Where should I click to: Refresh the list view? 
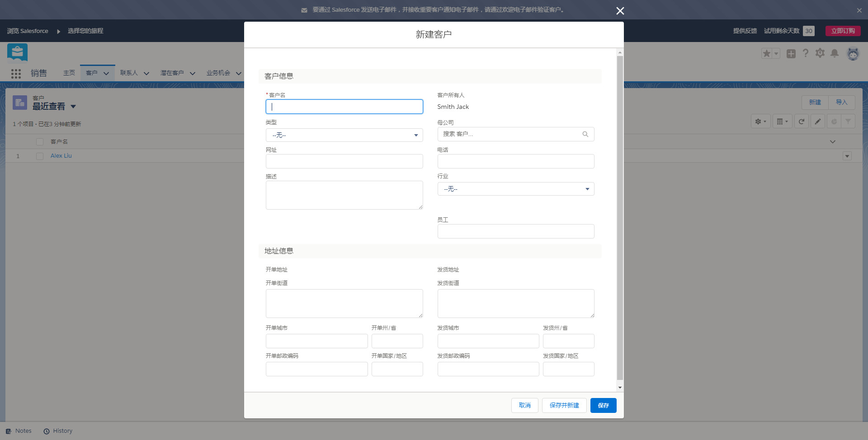802,122
